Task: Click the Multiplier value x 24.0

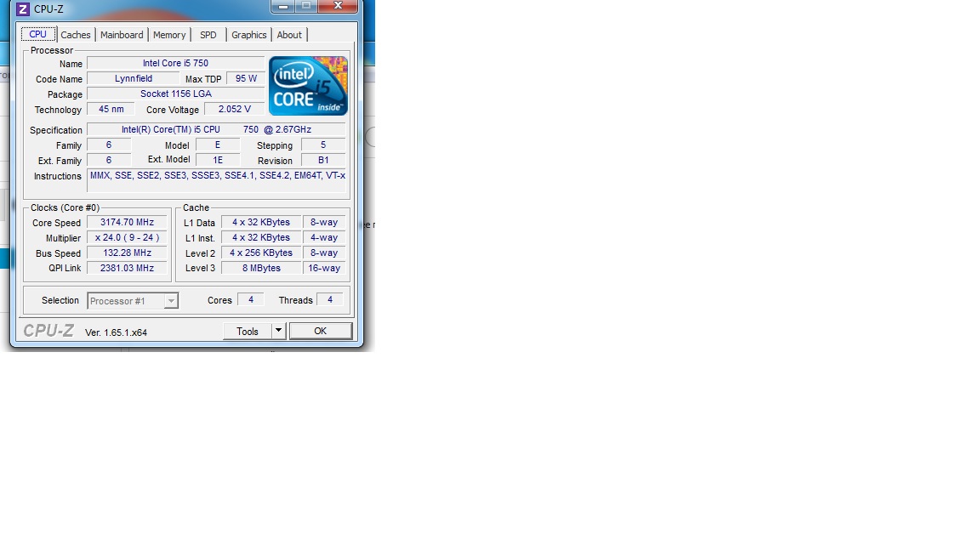Action: 127,237
